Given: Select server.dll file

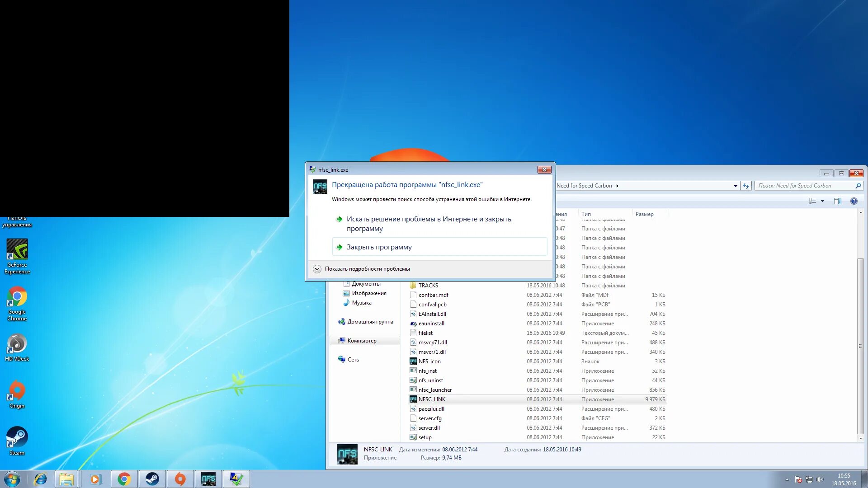Looking at the screenshot, I should (537, 428).
